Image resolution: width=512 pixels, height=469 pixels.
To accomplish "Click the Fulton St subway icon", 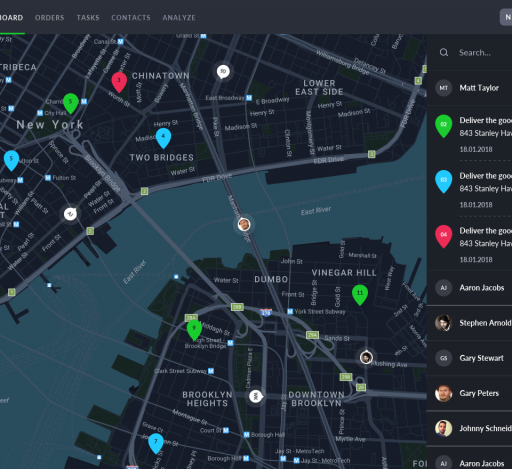I will [48, 178].
